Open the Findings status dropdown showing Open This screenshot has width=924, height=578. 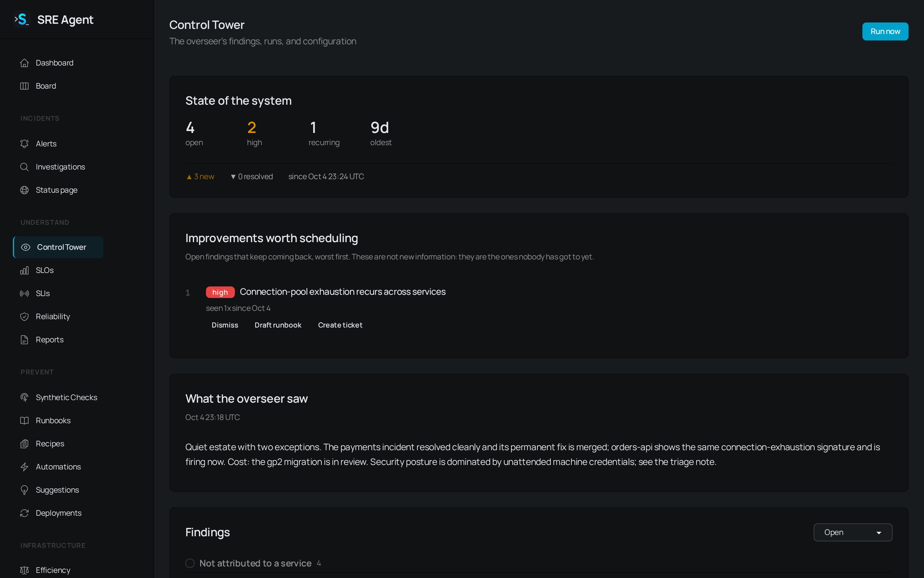852,532
